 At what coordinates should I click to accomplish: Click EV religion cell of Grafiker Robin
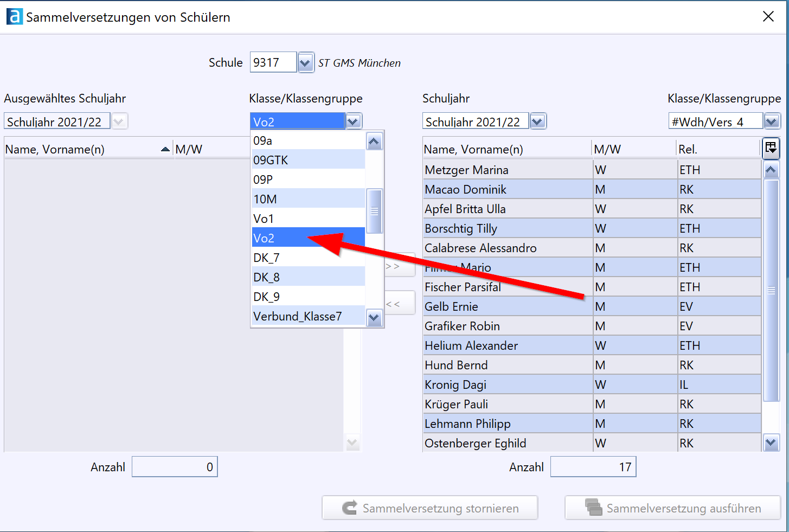click(x=719, y=326)
